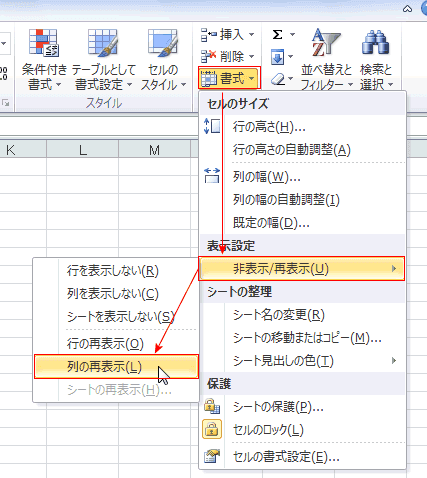The width and height of the screenshot is (427, 478).
Task: Open 検索と選択 binoculars icon
Action: point(376,42)
